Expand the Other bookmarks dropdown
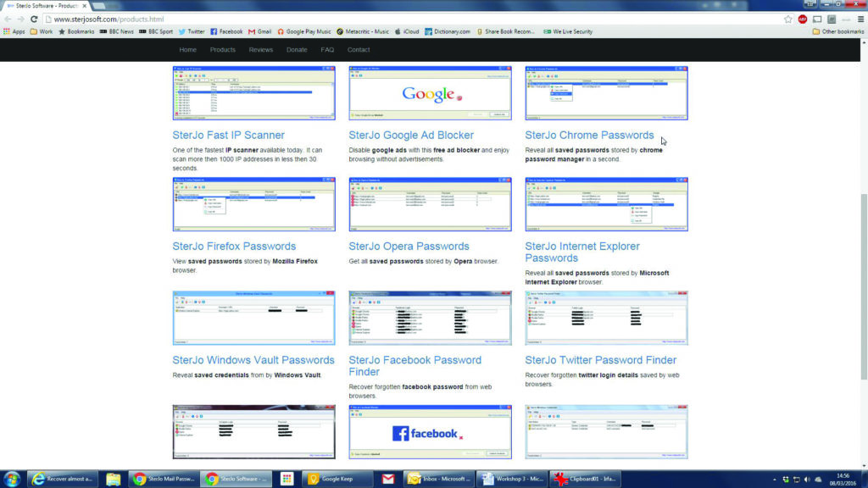This screenshot has height=488, width=868. [834, 30]
